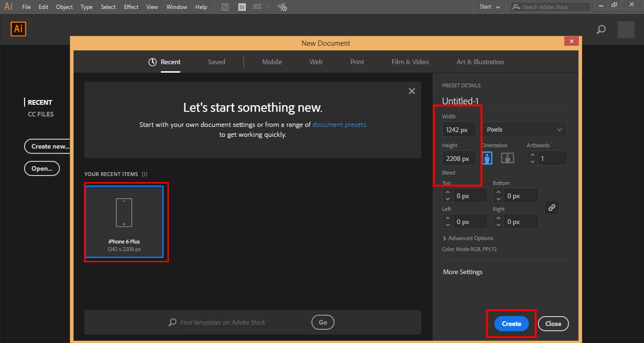This screenshot has height=343, width=644.
Task: Click the clock icon beside Recent
Action: 152,61
